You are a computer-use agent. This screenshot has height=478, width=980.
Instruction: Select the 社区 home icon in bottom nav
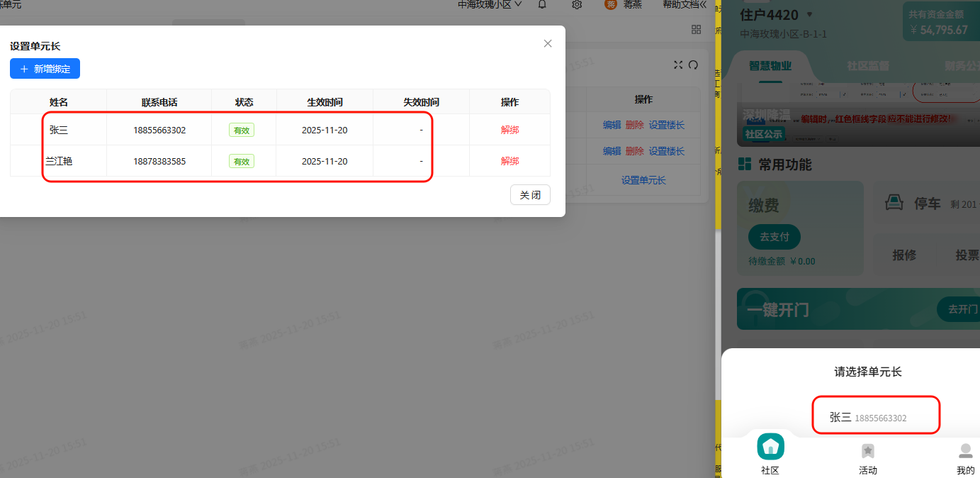tap(770, 446)
